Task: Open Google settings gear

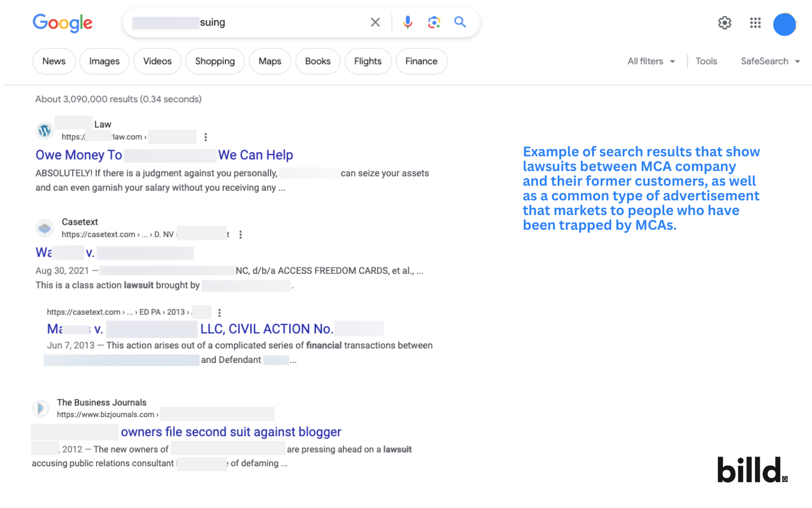Action: [x=725, y=23]
